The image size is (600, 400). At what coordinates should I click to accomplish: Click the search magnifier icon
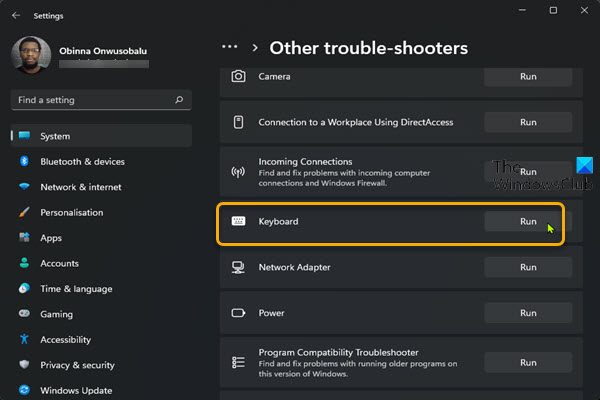pos(179,100)
